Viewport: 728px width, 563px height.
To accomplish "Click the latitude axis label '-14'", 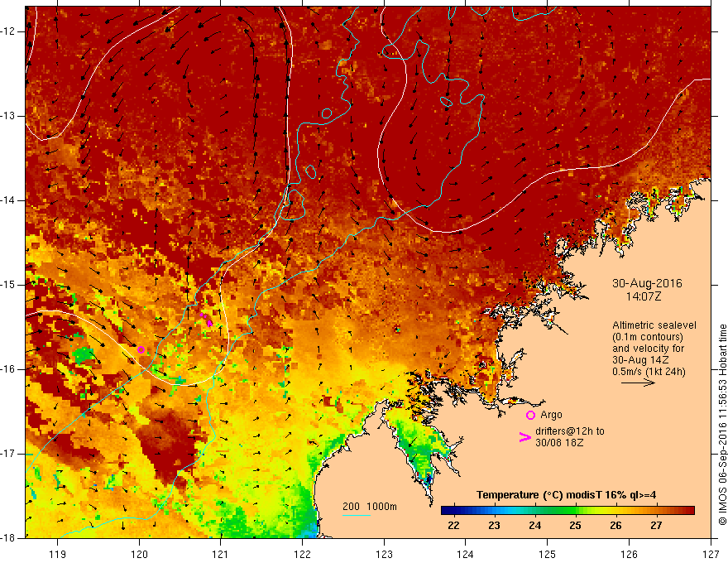I will (x=8, y=200).
